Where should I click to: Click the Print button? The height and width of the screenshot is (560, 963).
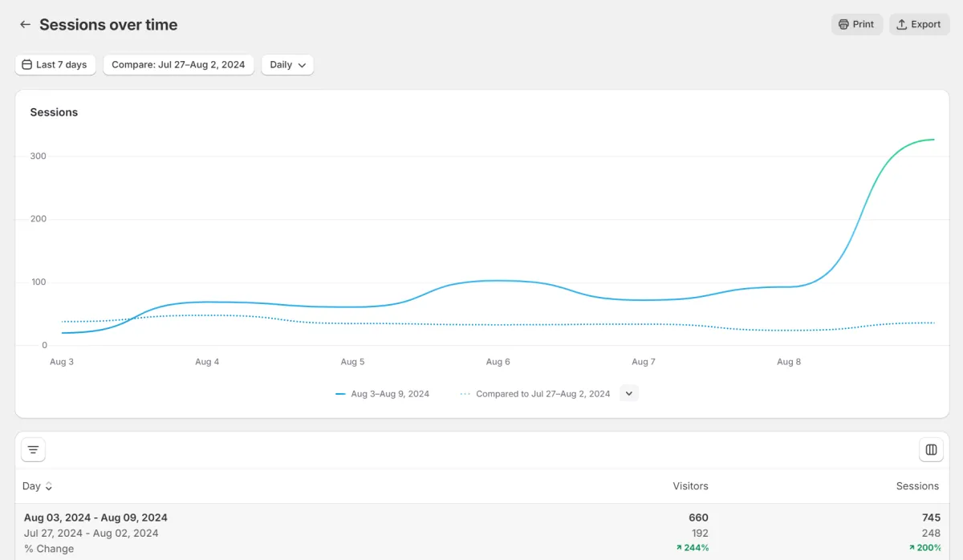click(x=856, y=24)
